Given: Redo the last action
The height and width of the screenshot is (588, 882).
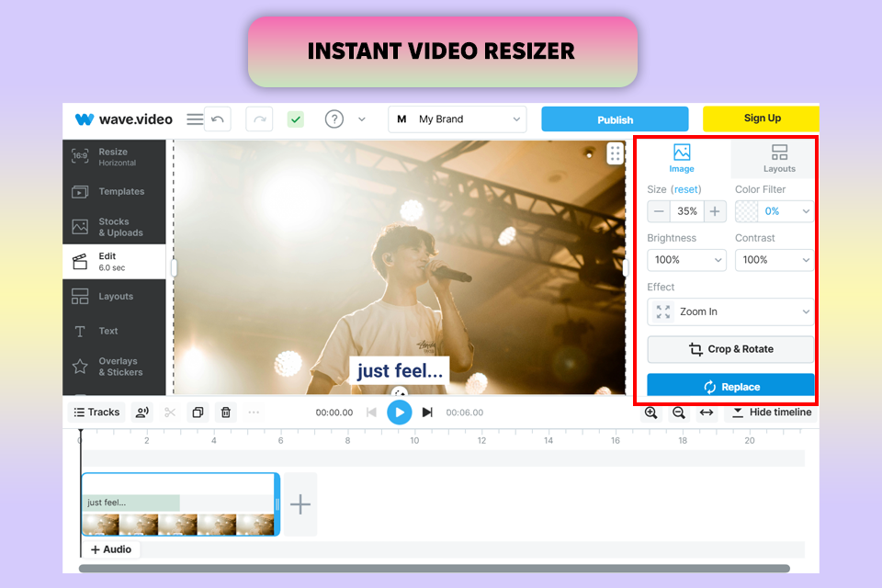Looking at the screenshot, I should 259,119.
